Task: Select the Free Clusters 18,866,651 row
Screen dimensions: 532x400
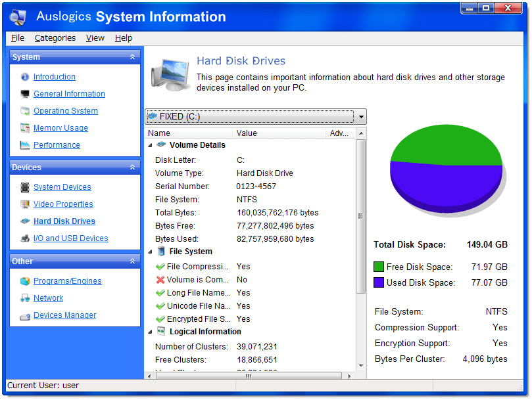Action: point(251,360)
